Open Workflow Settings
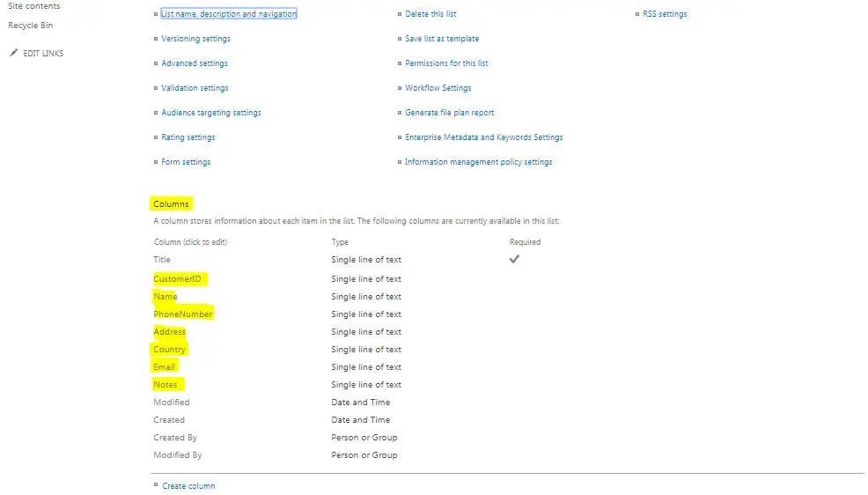868x495 pixels. tap(438, 88)
